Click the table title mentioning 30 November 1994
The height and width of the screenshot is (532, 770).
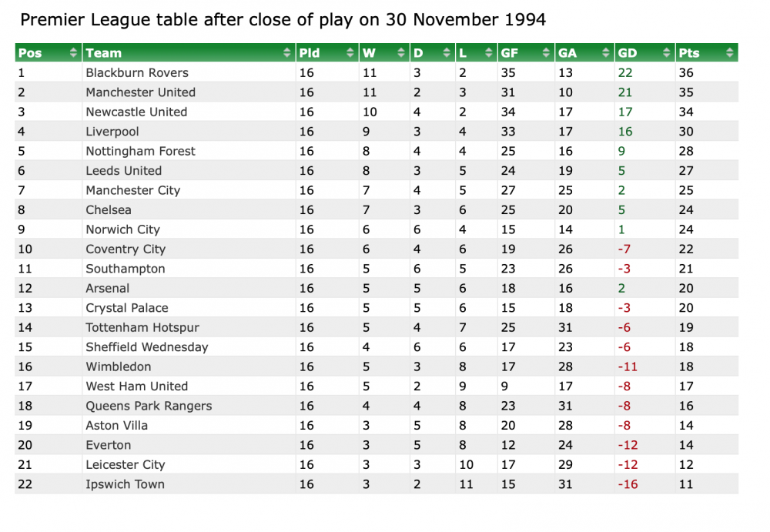click(x=283, y=20)
